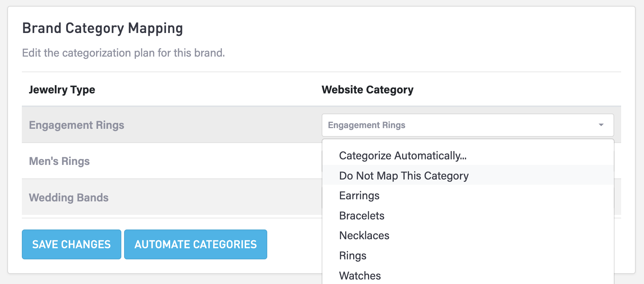644x284 pixels.
Task: Select Earrings from the dropdown list
Action: click(x=359, y=195)
